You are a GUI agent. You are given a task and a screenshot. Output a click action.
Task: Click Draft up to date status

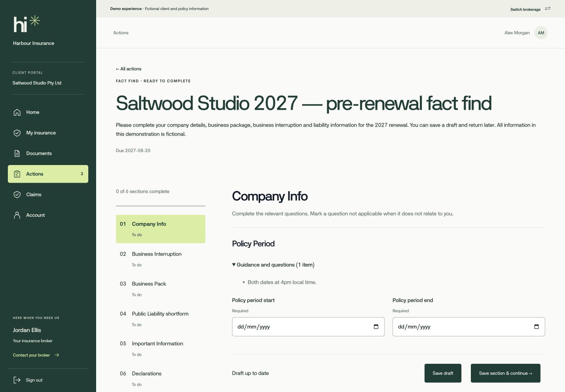250,373
